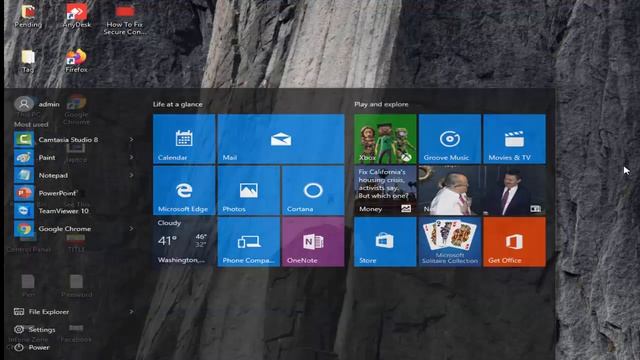The image size is (640, 360).
Task: Open the Cortana tile
Action: pos(313,190)
